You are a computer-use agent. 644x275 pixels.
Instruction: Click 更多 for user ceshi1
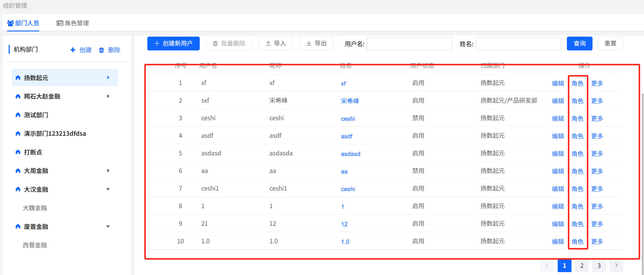[597, 189]
